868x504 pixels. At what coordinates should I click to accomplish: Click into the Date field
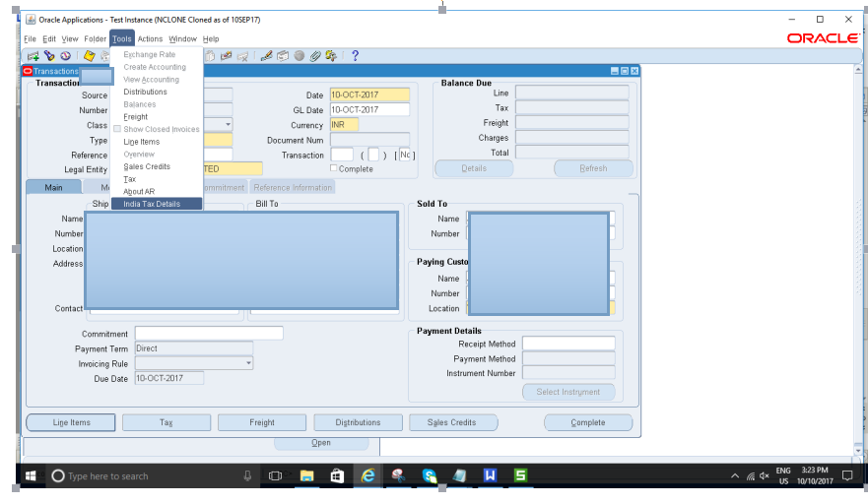tap(369, 94)
